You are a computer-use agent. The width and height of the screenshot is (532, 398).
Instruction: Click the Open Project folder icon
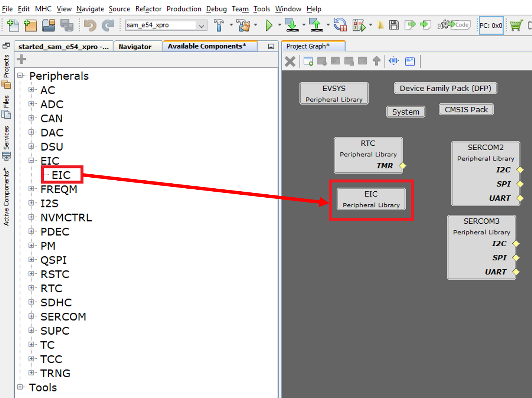pos(49,25)
